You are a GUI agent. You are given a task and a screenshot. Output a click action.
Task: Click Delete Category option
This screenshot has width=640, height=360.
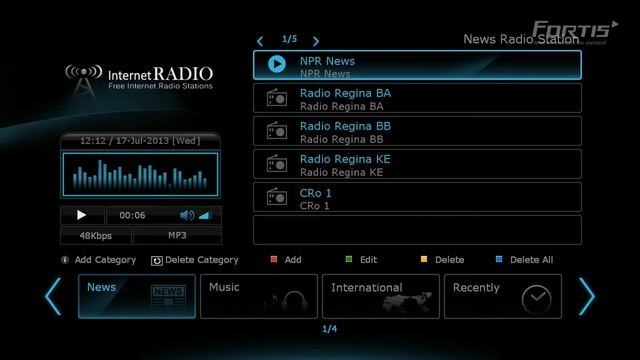[202, 260]
